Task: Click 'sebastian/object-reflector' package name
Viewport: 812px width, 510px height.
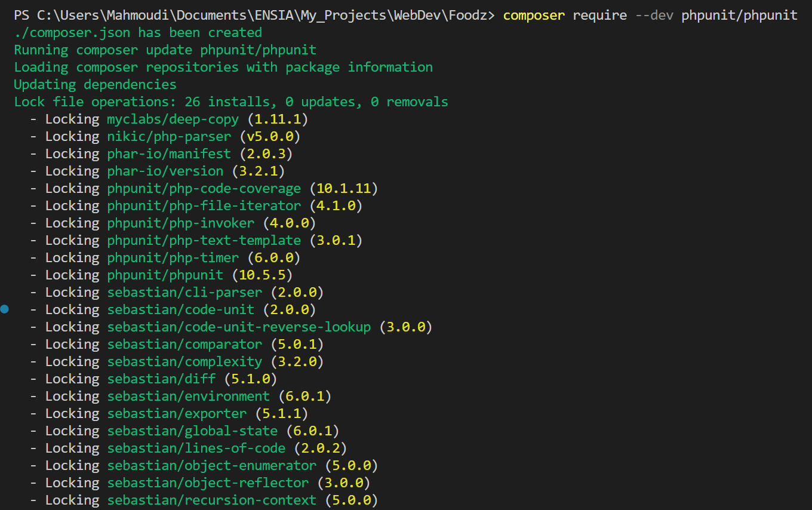Action: pos(208,483)
